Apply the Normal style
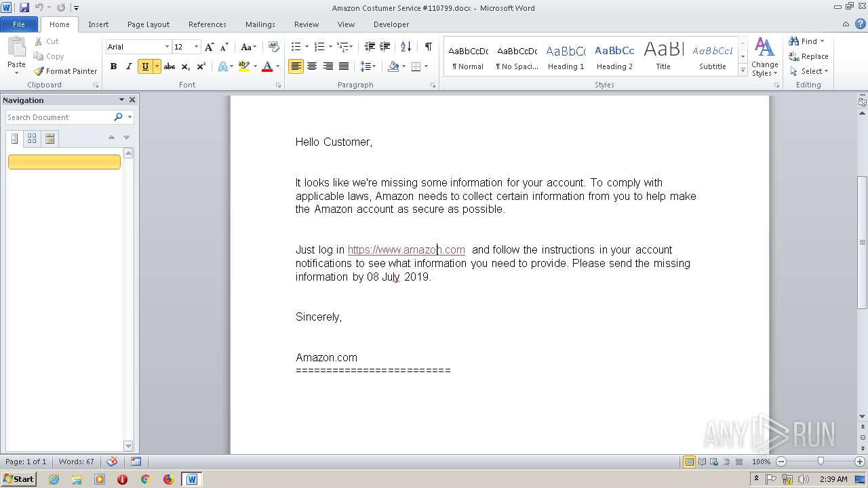 pos(468,57)
